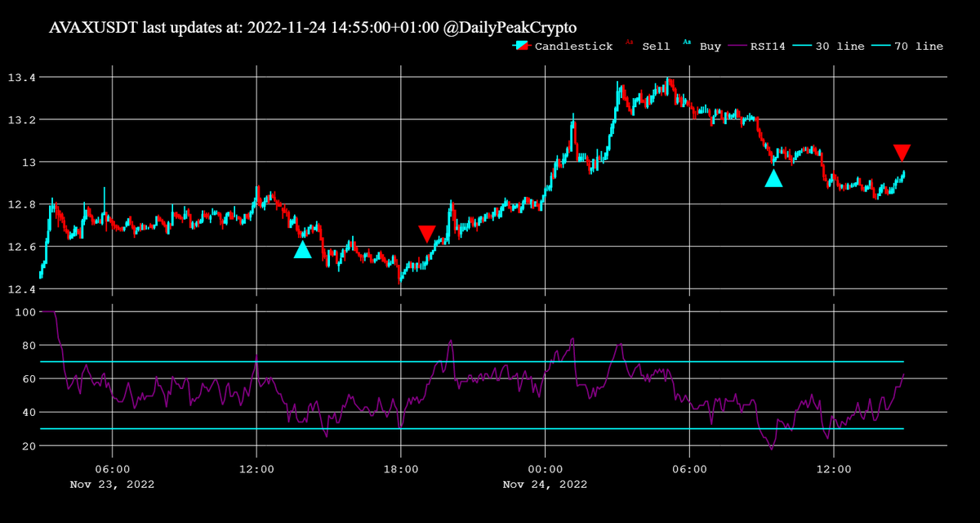Toggle the 70 line legend entry

908,47
